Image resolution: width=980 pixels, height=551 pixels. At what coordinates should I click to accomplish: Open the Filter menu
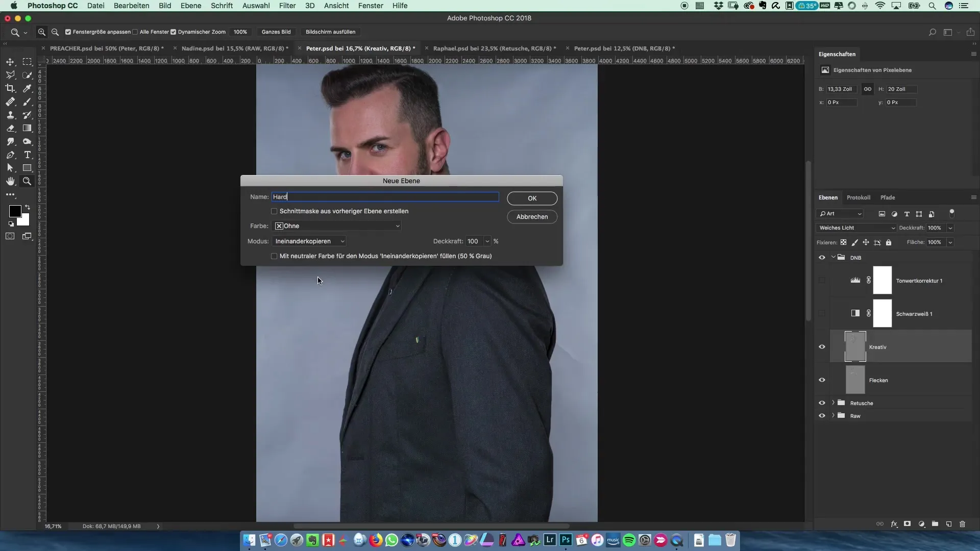click(x=287, y=6)
